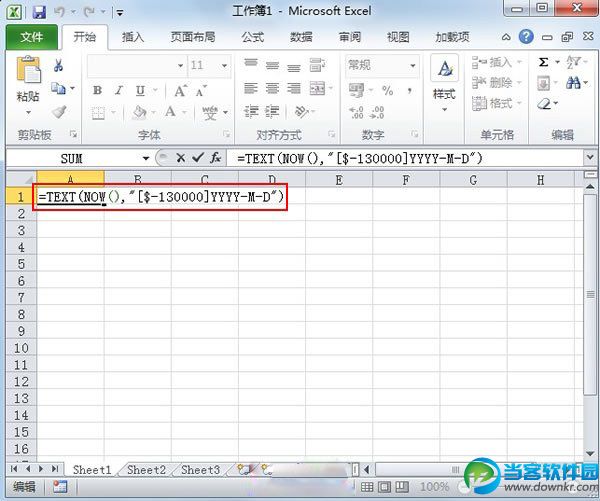Select Middle Align icon
The height and width of the screenshot is (501, 600).
[272, 65]
